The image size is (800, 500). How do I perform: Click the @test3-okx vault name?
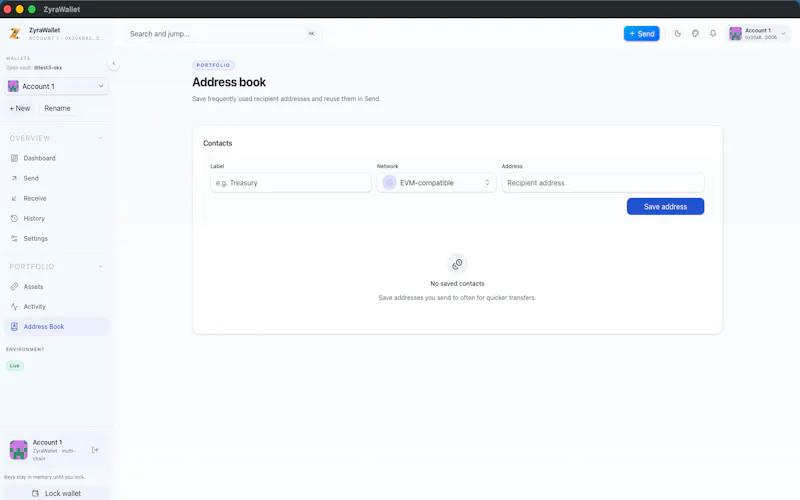click(48, 68)
